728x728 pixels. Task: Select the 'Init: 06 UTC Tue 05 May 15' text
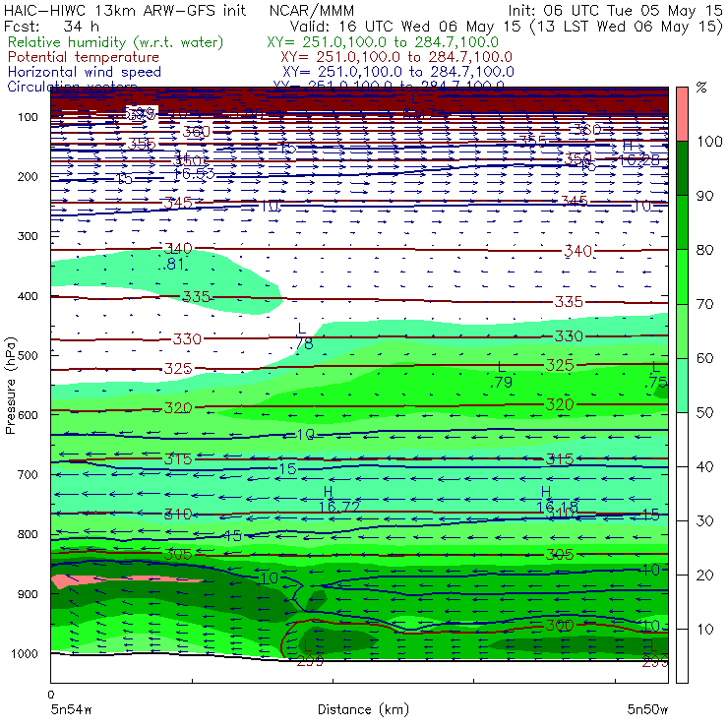(x=615, y=10)
